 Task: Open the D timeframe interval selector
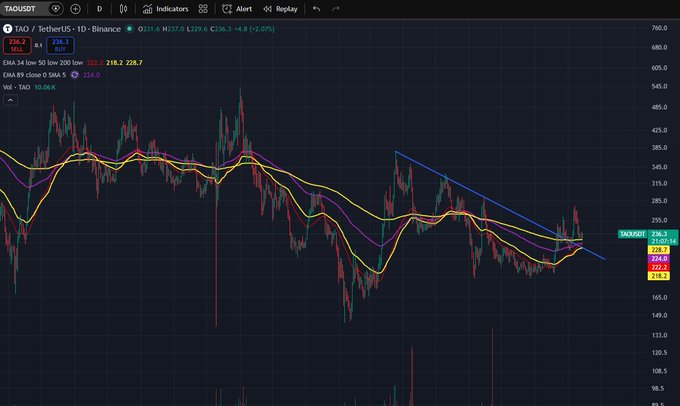99,9
